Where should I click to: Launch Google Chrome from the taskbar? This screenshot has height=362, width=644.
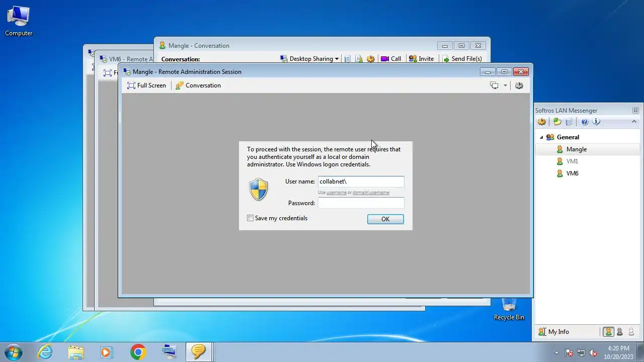coord(138,352)
